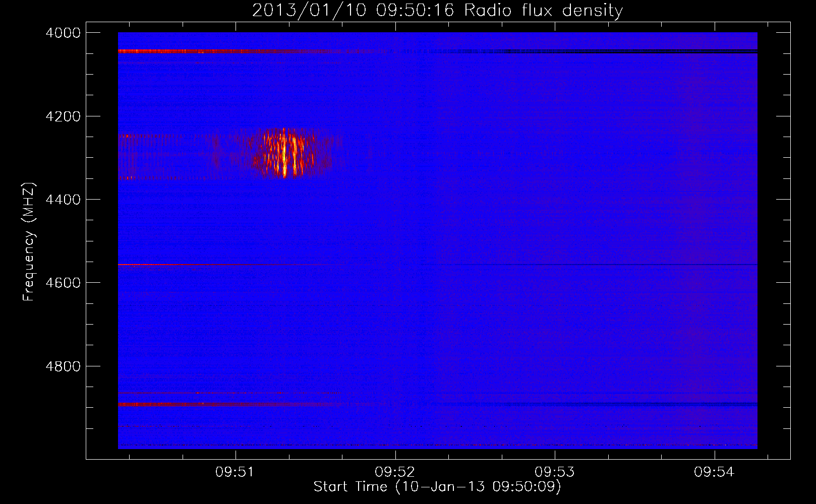Image resolution: width=816 pixels, height=504 pixels.
Task: Click the plot title '2013/01/10 09:50:16 Radio flux density'
Action: point(437,10)
